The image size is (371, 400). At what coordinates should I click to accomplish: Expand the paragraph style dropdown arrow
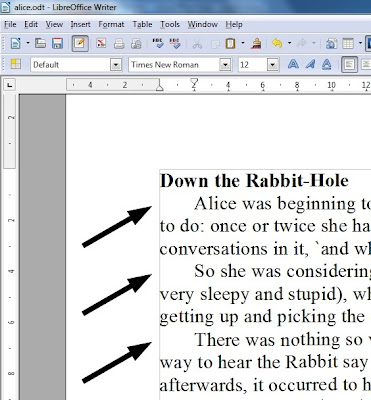pos(116,64)
